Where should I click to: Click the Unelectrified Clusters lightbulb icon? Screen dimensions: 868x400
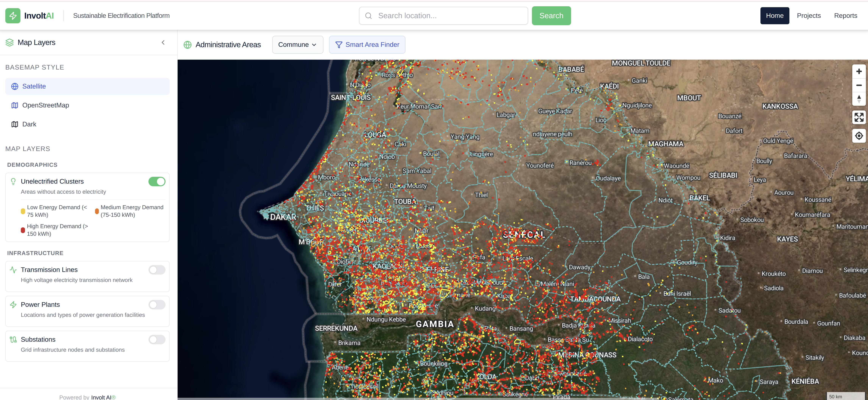click(x=13, y=182)
